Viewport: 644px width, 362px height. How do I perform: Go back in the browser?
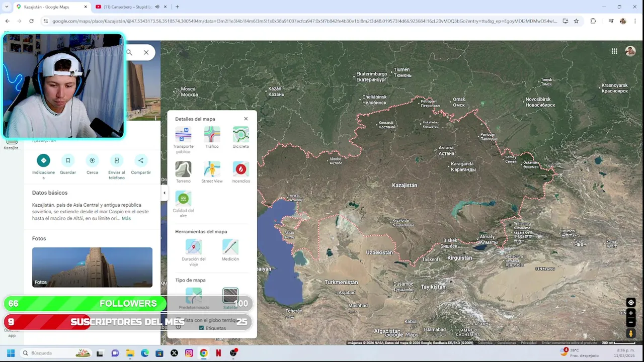click(7, 21)
